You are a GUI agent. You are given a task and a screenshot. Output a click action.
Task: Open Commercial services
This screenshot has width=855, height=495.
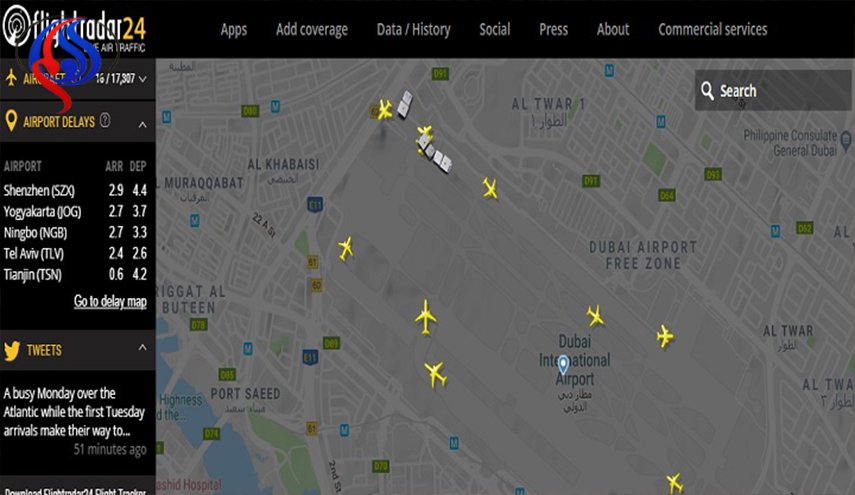point(713,29)
